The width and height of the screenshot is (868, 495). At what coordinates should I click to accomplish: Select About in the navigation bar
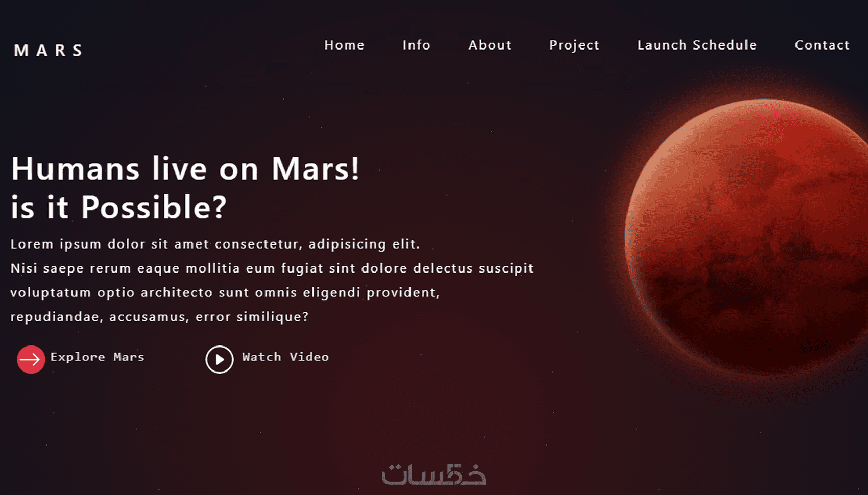tap(490, 45)
